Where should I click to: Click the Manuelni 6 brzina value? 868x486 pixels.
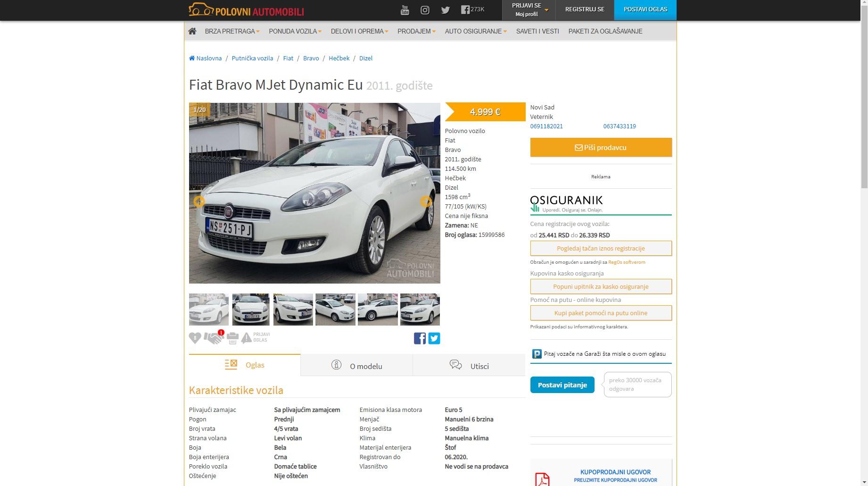click(469, 419)
